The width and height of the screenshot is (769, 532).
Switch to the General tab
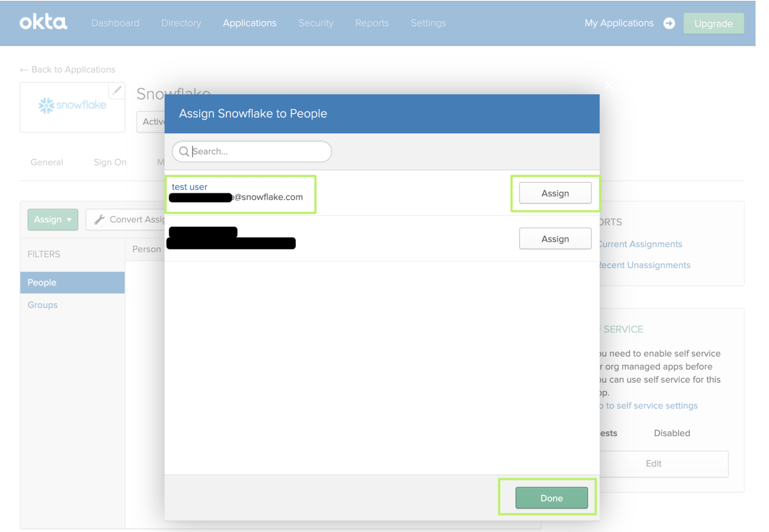coord(47,162)
